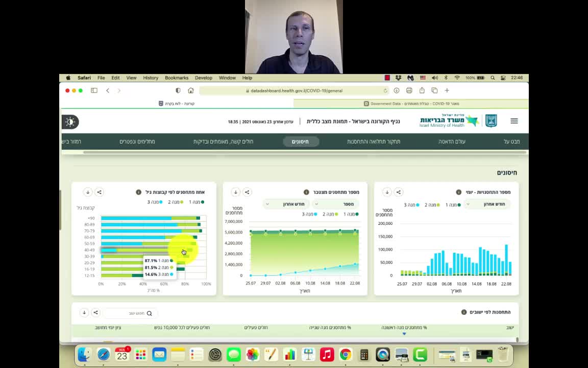
Task: Open Spotlight search in menu bar
Action: pyautogui.click(x=493, y=78)
